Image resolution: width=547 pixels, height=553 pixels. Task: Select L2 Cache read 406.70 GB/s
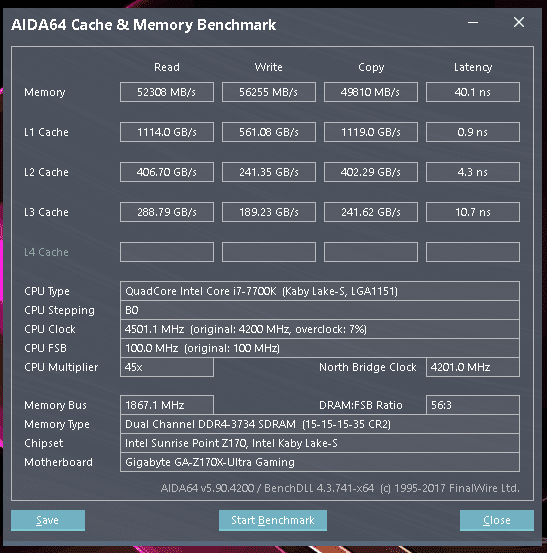tap(167, 172)
